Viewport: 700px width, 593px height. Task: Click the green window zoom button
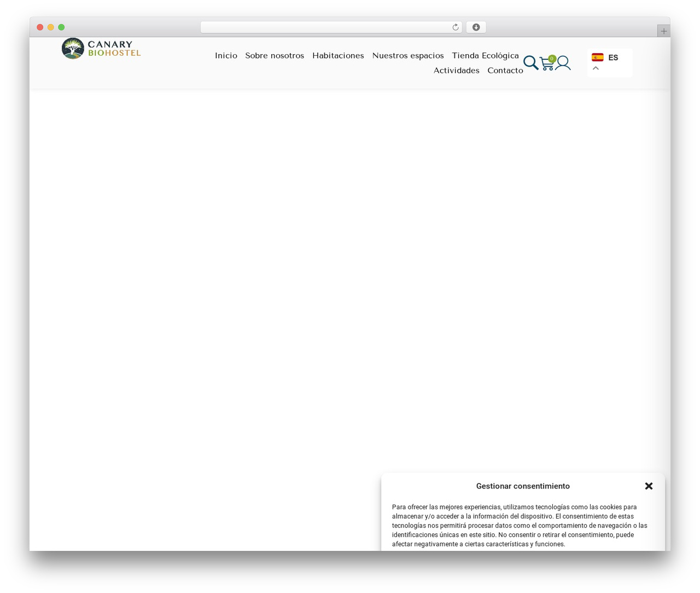(61, 27)
